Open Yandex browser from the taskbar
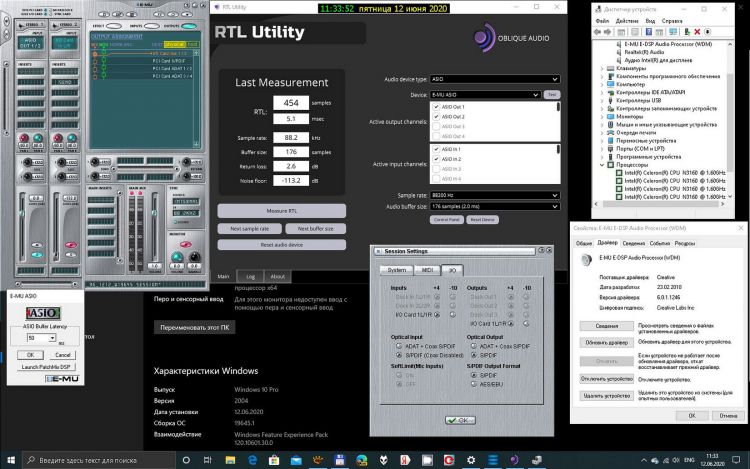The width and height of the screenshot is (750, 469). click(x=405, y=460)
